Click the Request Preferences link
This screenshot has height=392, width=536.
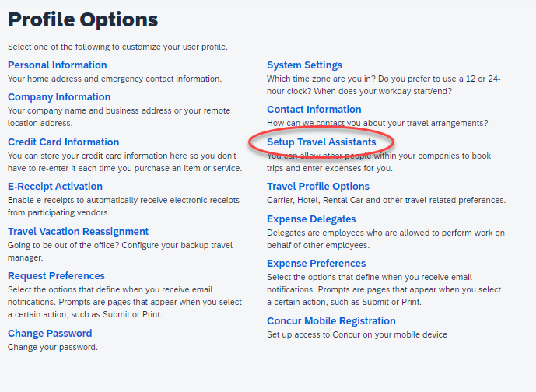pyautogui.click(x=56, y=276)
